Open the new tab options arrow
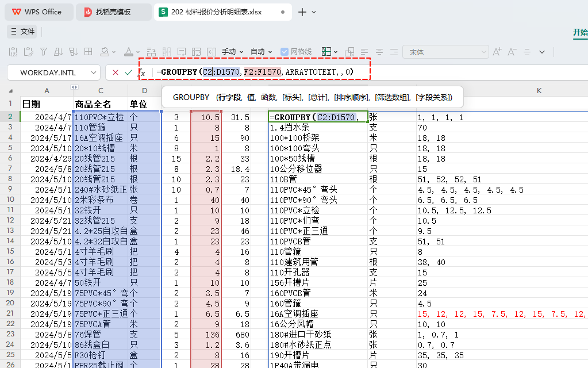Image resolution: width=588 pixels, height=368 pixels. pyautogui.click(x=314, y=12)
